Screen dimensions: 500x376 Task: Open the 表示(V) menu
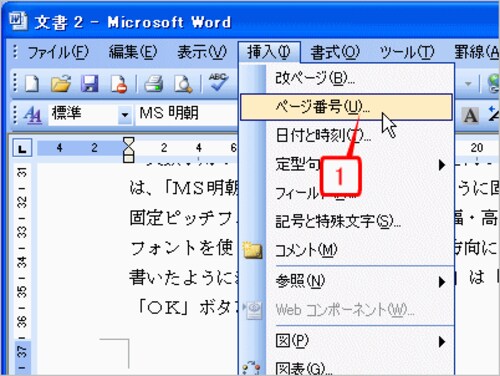[x=202, y=52]
